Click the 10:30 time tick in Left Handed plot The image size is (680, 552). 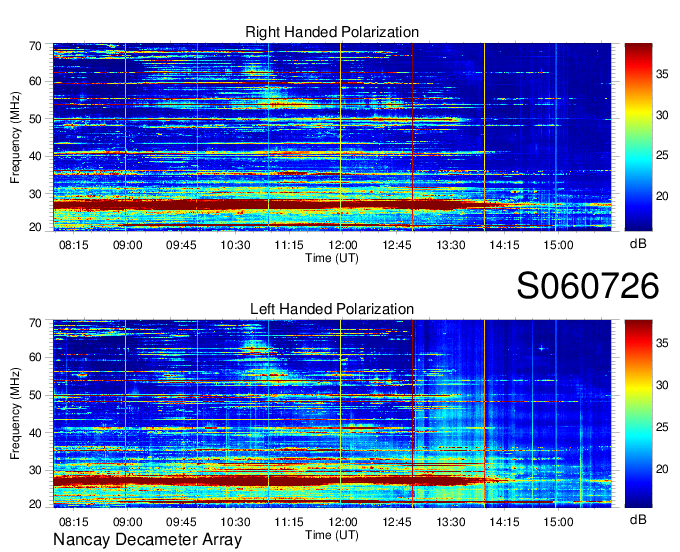coord(235,522)
